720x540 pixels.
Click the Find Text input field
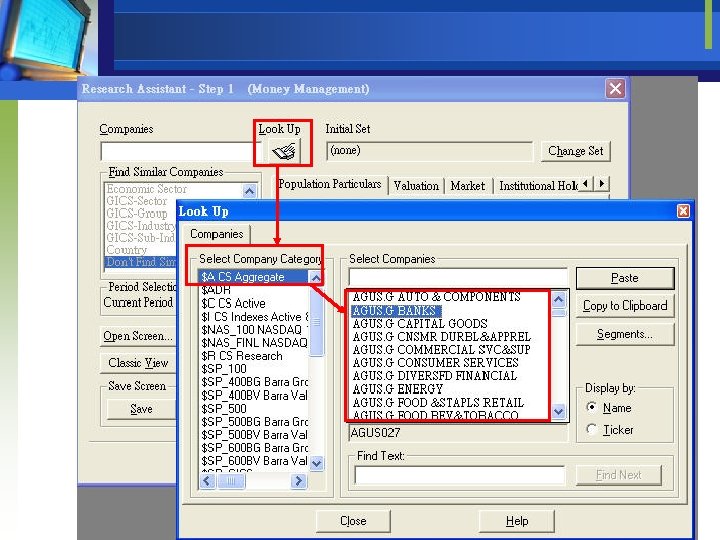[460, 475]
